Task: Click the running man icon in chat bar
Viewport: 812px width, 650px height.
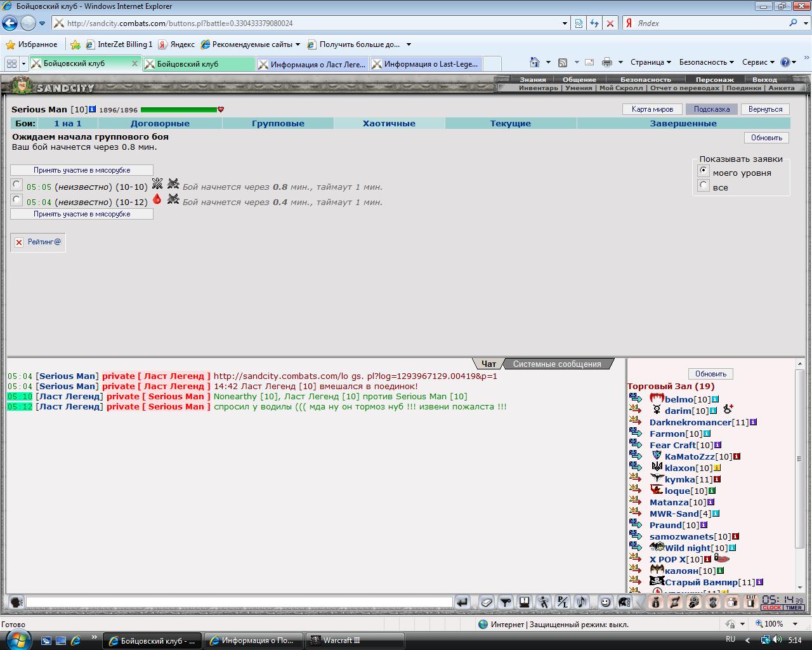Action: (543, 602)
